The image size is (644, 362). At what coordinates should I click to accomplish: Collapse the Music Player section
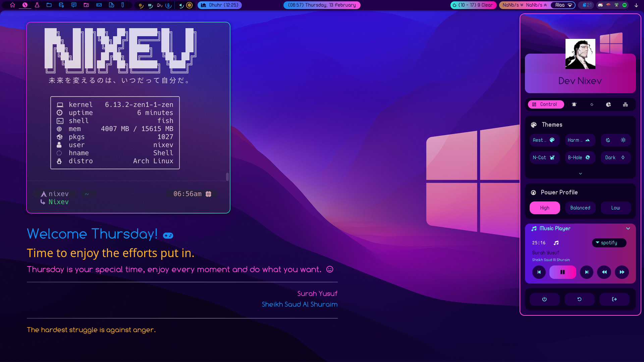tap(628, 229)
